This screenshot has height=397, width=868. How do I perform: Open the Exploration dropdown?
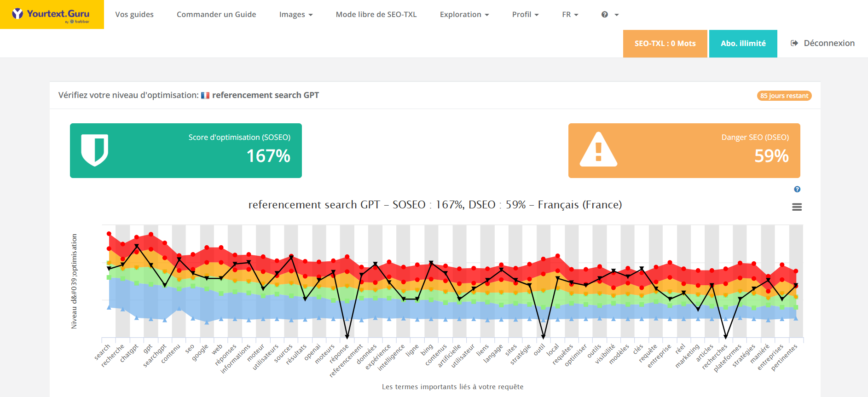[x=464, y=15]
